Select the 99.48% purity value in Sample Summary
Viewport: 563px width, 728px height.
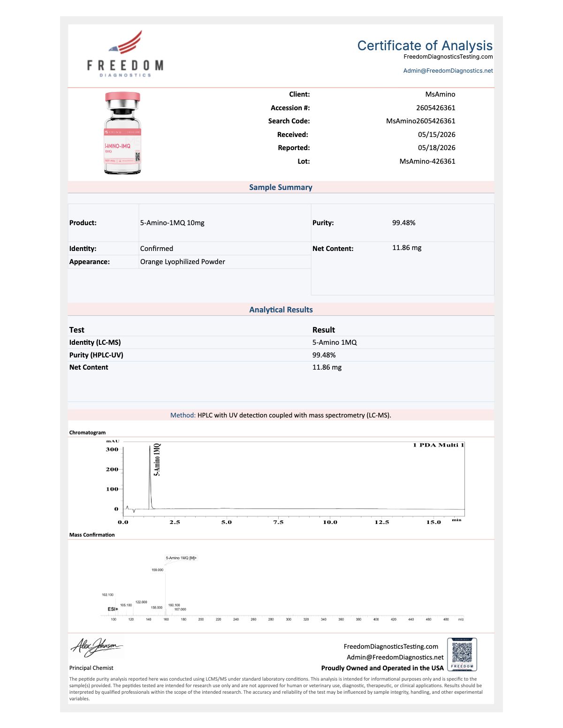[404, 223]
